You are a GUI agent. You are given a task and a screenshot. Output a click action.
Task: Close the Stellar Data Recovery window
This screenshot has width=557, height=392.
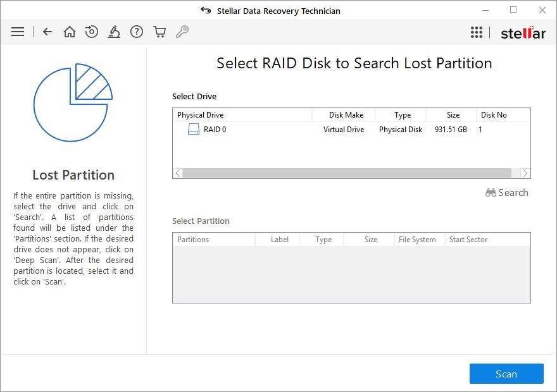point(542,10)
